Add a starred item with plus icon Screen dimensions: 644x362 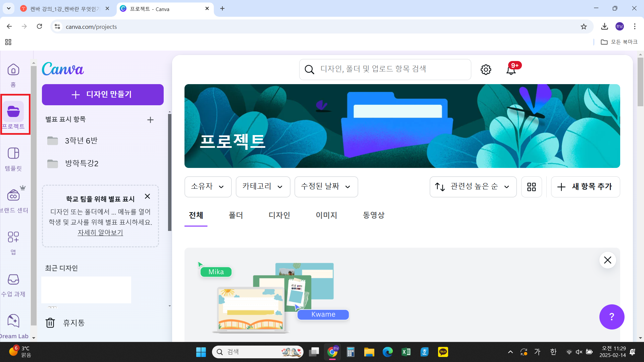[x=150, y=120]
